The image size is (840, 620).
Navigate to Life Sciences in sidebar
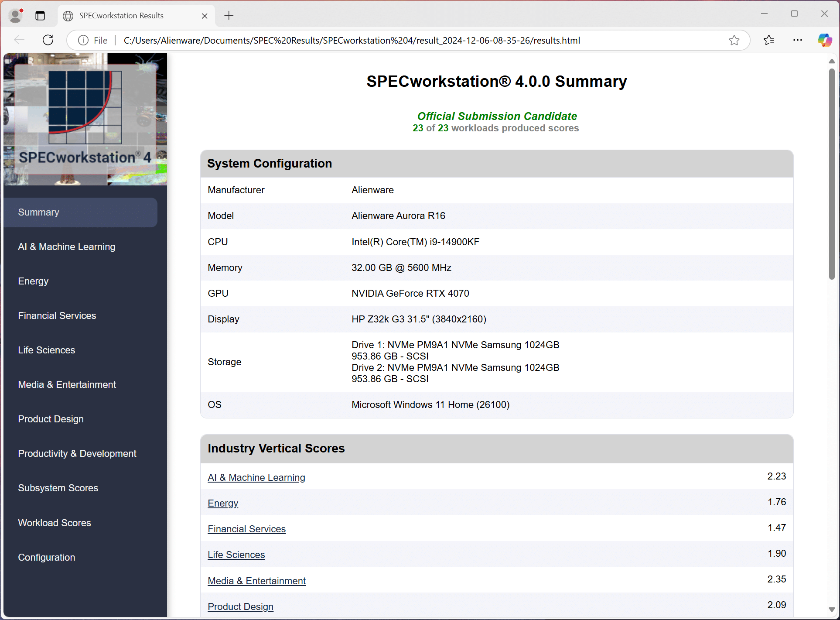[x=47, y=350]
